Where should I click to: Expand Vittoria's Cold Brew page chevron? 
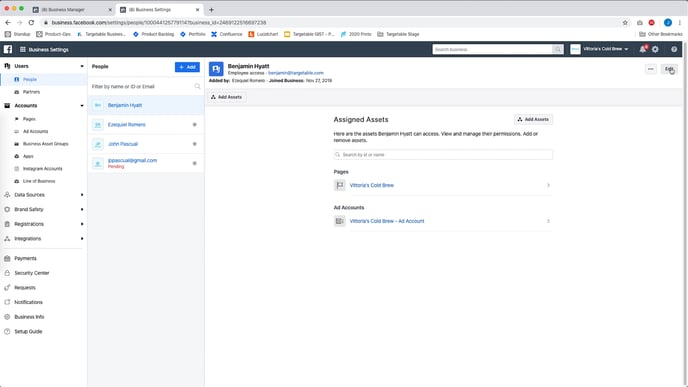pyautogui.click(x=548, y=185)
